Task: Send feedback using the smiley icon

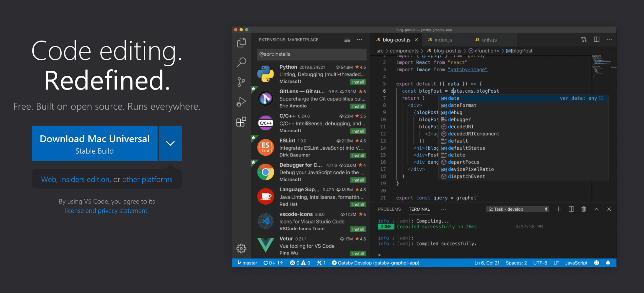Action: coord(597,263)
